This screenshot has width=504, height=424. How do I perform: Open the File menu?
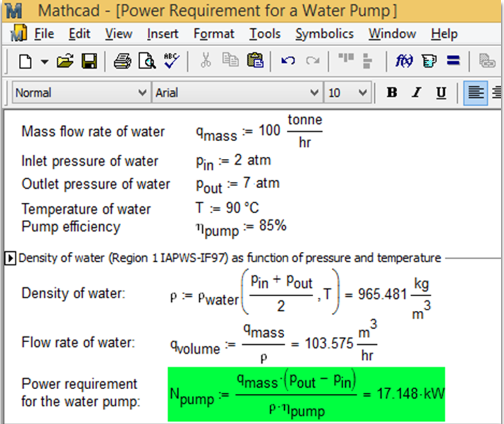click(x=44, y=34)
